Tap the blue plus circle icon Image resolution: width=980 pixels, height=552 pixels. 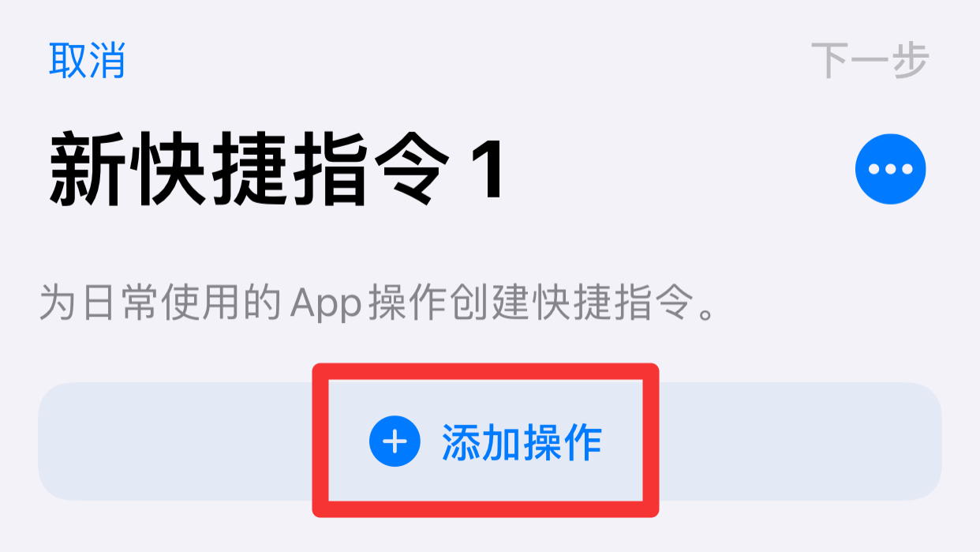click(x=395, y=441)
